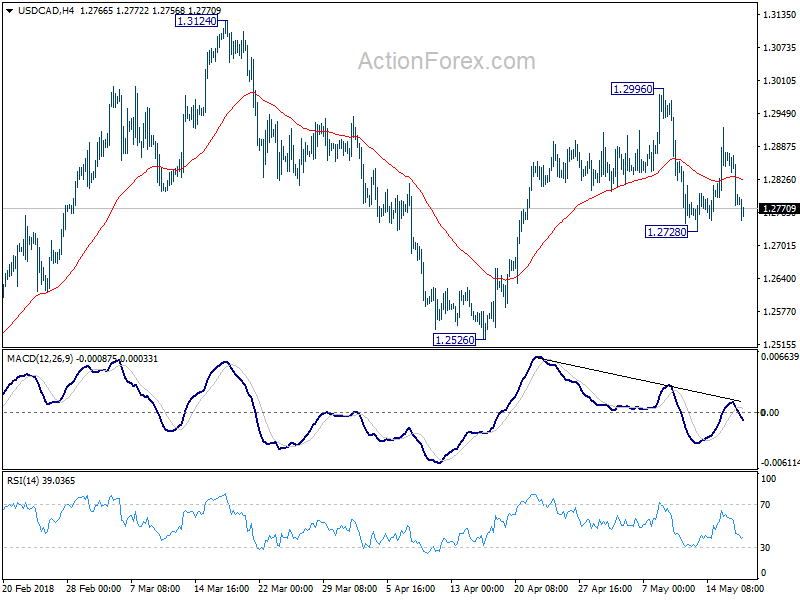Click the 1.26400 price axis value
This screenshot has width=800, height=600.
pos(779,279)
